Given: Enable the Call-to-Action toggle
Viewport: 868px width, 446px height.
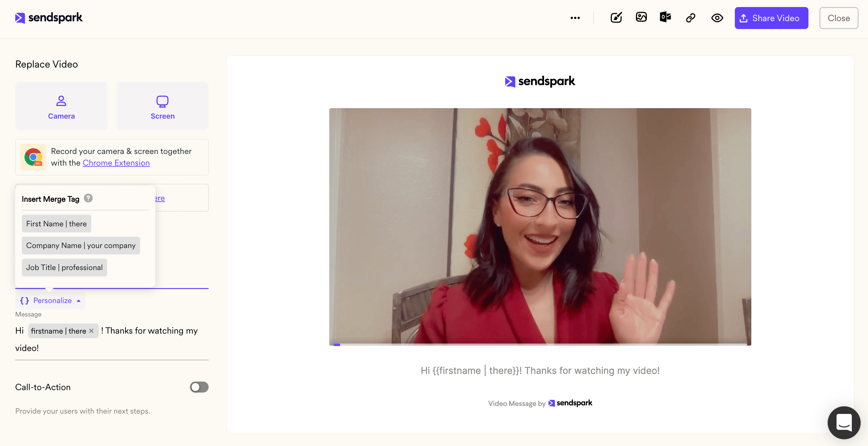Looking at the screenshot, I should tap(199, 387).
